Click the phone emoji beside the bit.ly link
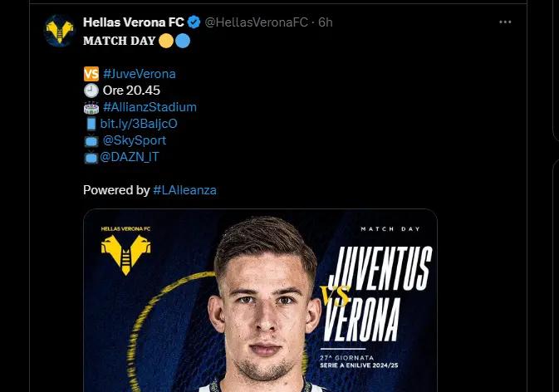This screenshot has width=559, height=392. tap(91, 124)
